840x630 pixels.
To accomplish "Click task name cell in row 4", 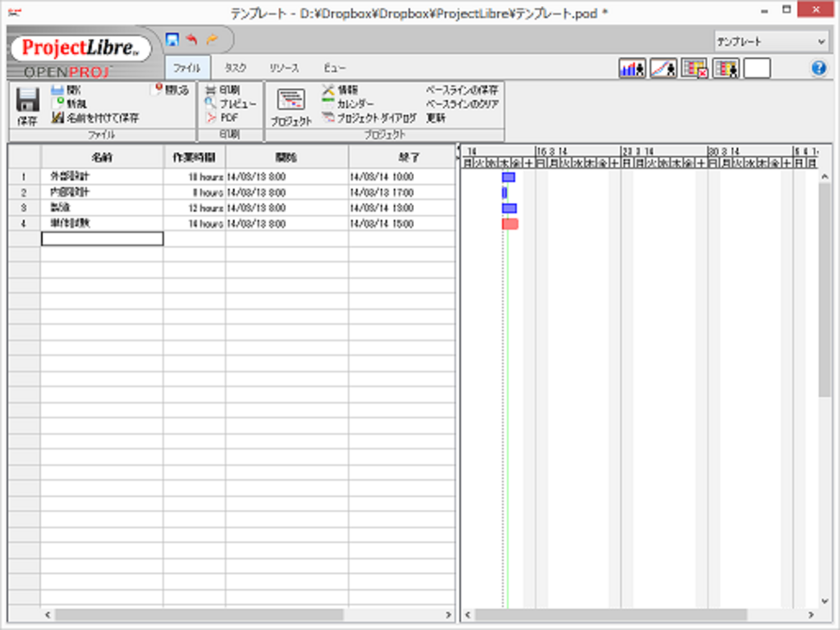I will pos(102,224).
